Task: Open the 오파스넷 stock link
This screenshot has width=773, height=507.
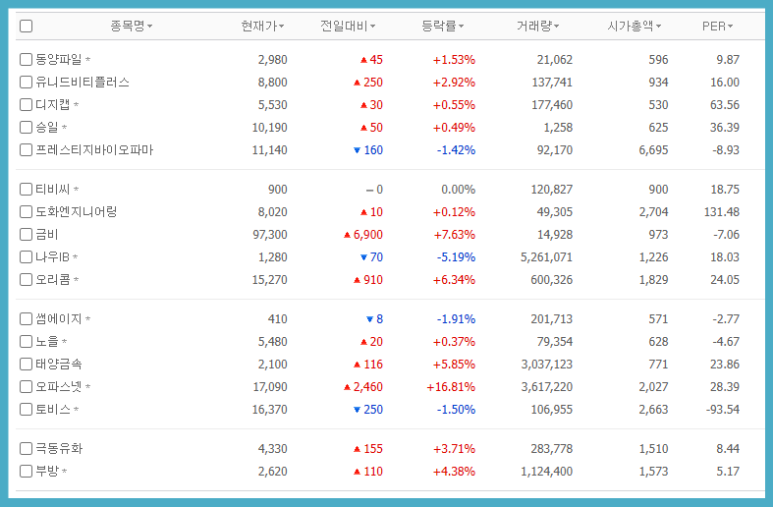Action: pos(59,387)
